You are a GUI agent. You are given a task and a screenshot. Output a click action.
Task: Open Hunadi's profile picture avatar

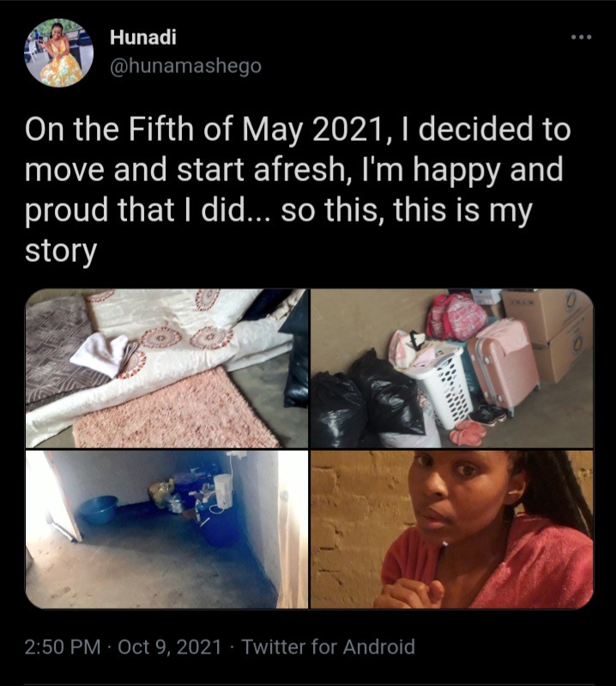tap(58, 52)
